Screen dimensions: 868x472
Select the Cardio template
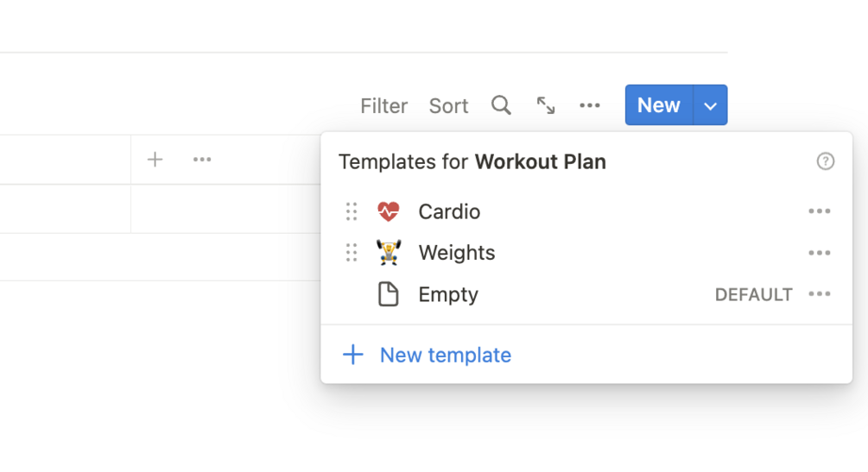click(449, 211)
